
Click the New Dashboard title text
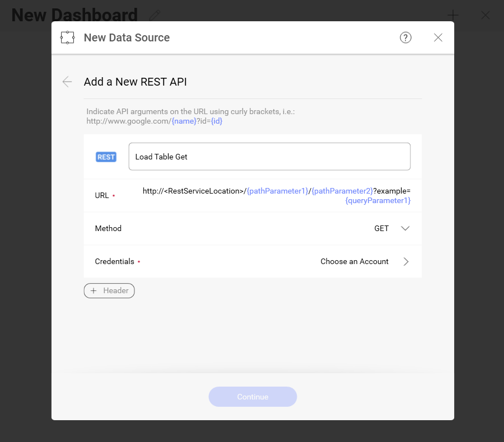pos(74,15)
